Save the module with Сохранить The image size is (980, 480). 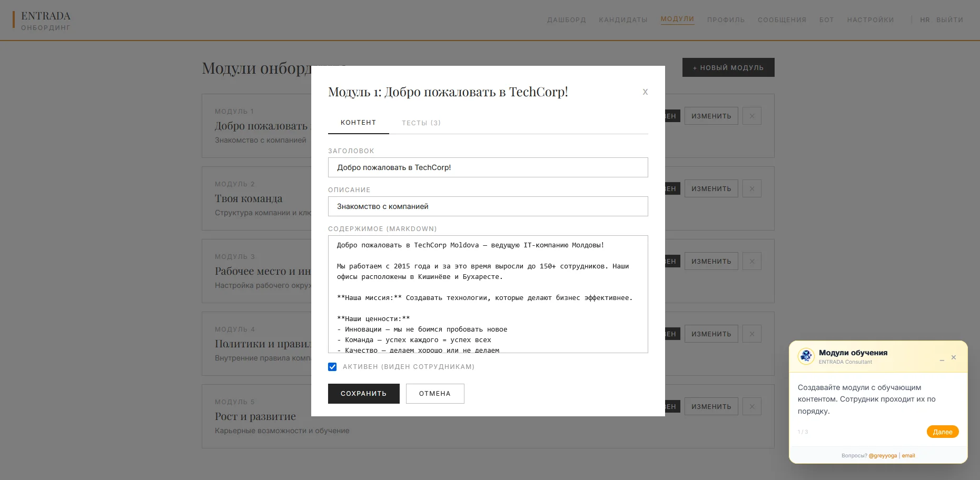pyautogui.click(x=364, y=394)
